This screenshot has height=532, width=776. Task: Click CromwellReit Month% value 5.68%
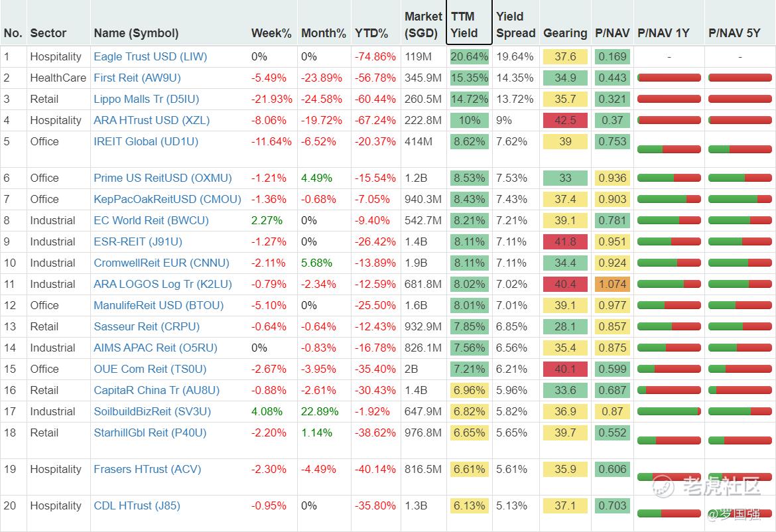pyautogui.click(x=317, y=263)
